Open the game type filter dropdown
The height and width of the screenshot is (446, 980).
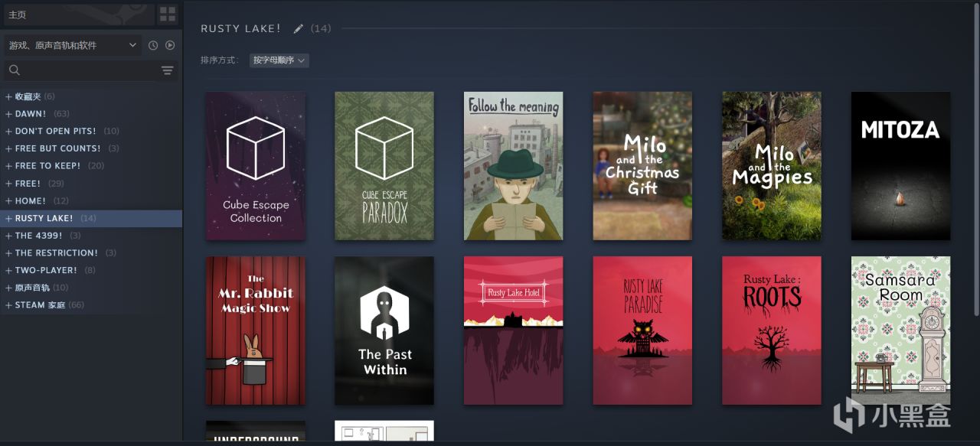click(x=73, y=45)
